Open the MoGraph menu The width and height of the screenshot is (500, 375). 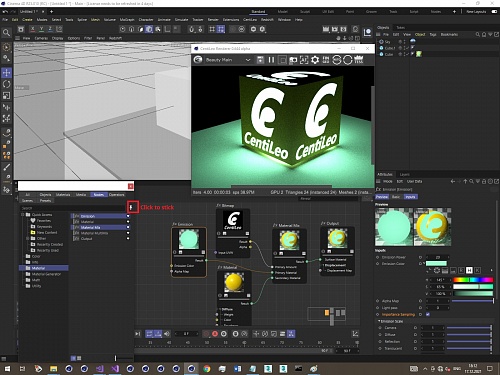tap(127, 20)
